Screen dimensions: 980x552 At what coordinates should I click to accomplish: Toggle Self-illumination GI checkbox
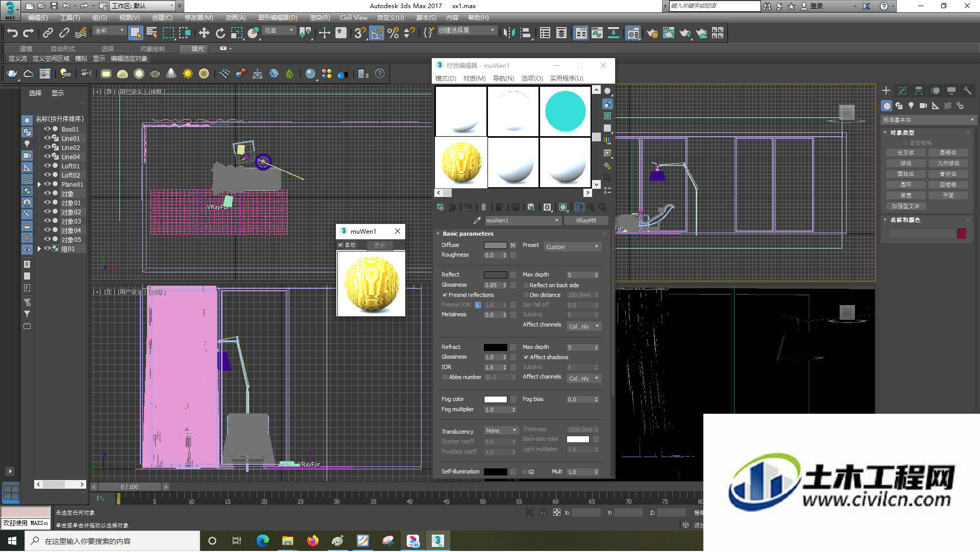pos(525,472)
